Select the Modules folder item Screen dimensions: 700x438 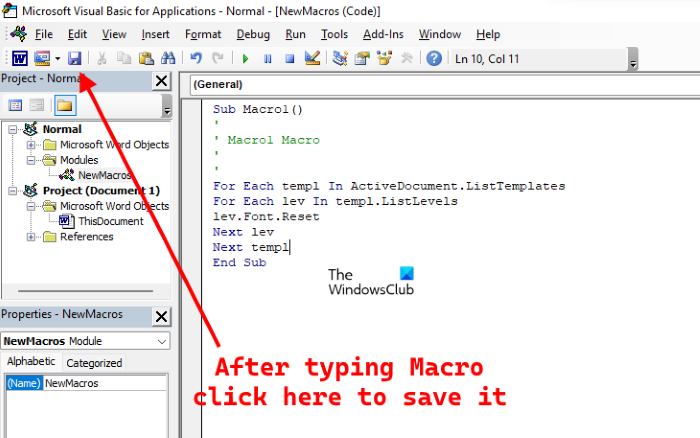tap(79, 160)
